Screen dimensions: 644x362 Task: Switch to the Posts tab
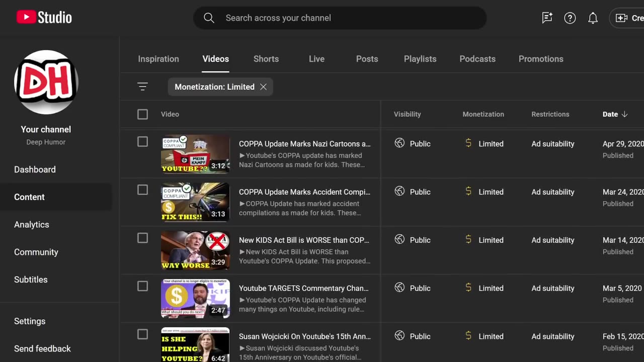coord(367,59)
